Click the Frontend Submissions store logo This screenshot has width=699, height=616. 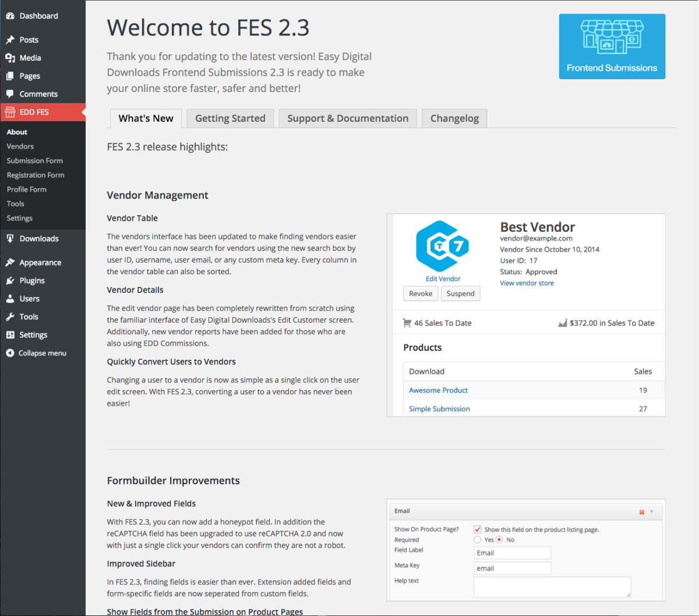(612, 47)
